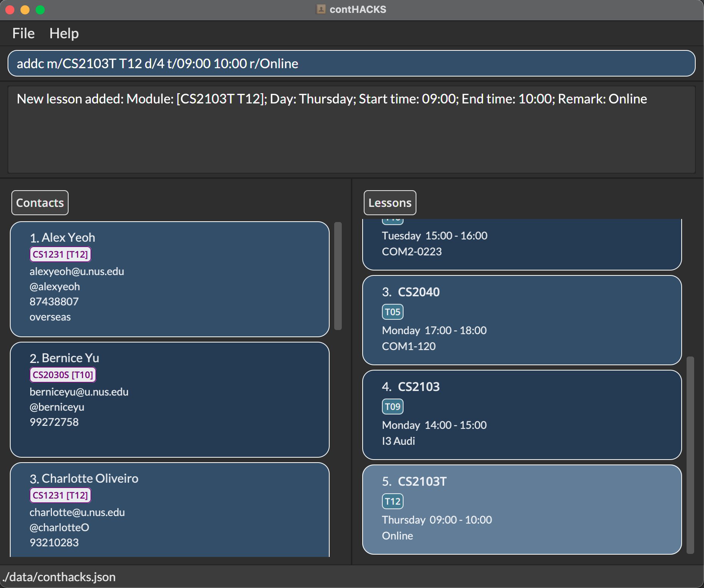Screen dimensions: 704x588
Task: Click the Lessons panel label
Action: [x=390, y=203]
